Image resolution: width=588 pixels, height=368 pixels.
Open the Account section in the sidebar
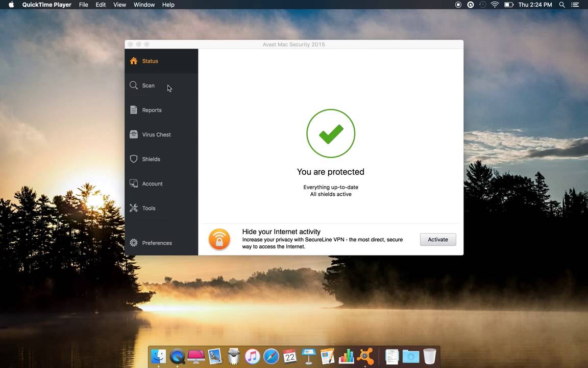[x=161, y=183]
